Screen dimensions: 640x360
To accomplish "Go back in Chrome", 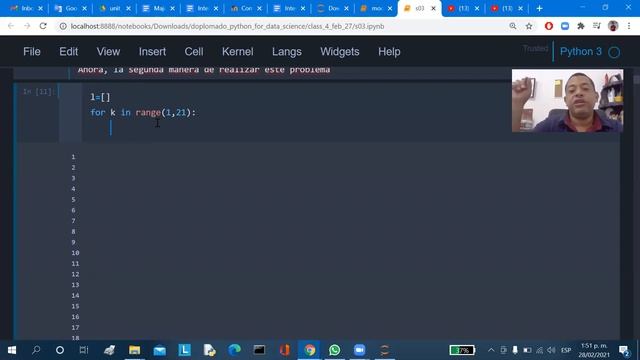I will click(11, 26).
